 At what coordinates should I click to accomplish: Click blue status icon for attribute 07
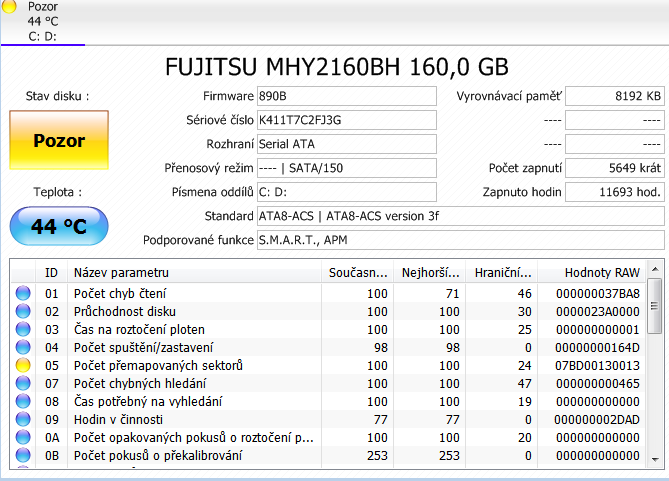pos(23,383)
